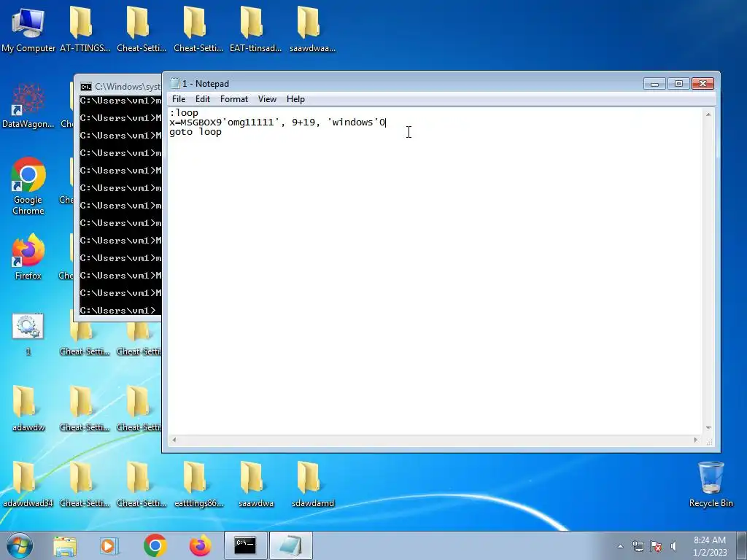747x560 pixels.
Task: Click the volume speaker tray icon
Action: pyautogui.click(x=673, y=546)
